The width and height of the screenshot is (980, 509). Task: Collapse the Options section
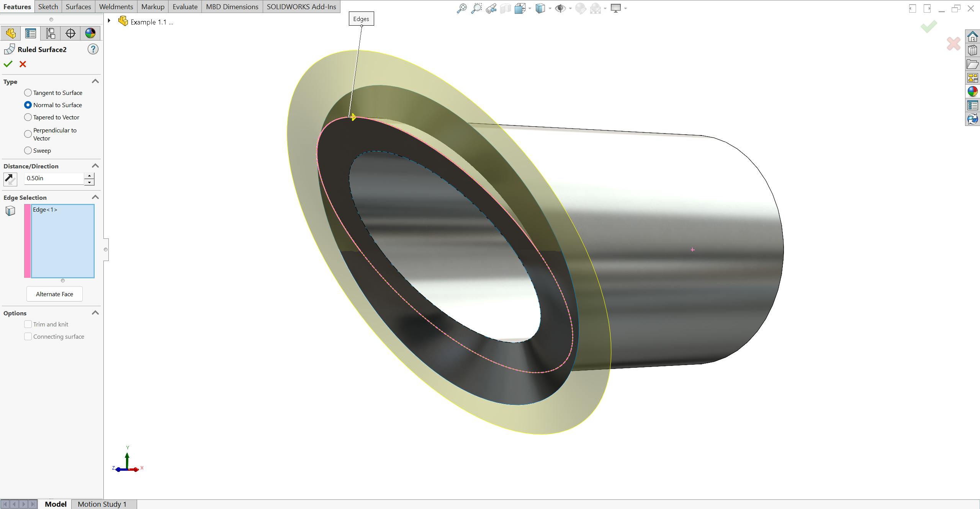(95, 313)
